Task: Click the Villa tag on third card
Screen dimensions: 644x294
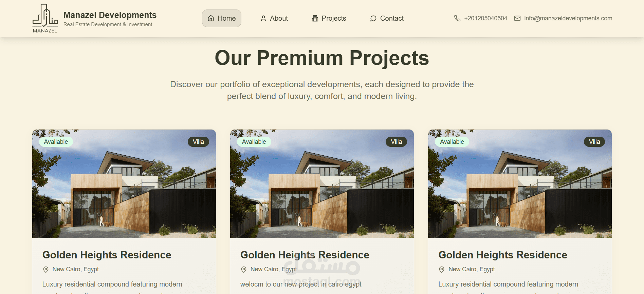Action: point(594,142)
